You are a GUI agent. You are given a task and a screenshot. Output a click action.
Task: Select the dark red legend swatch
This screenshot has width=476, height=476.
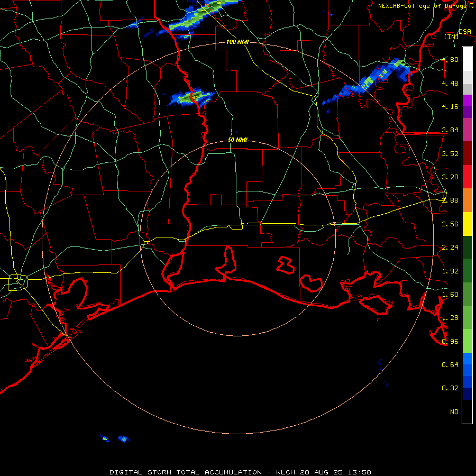467,153
